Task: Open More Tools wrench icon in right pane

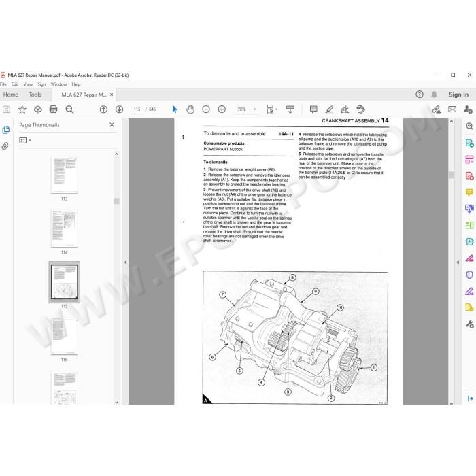Action: [x=469, y=324]
